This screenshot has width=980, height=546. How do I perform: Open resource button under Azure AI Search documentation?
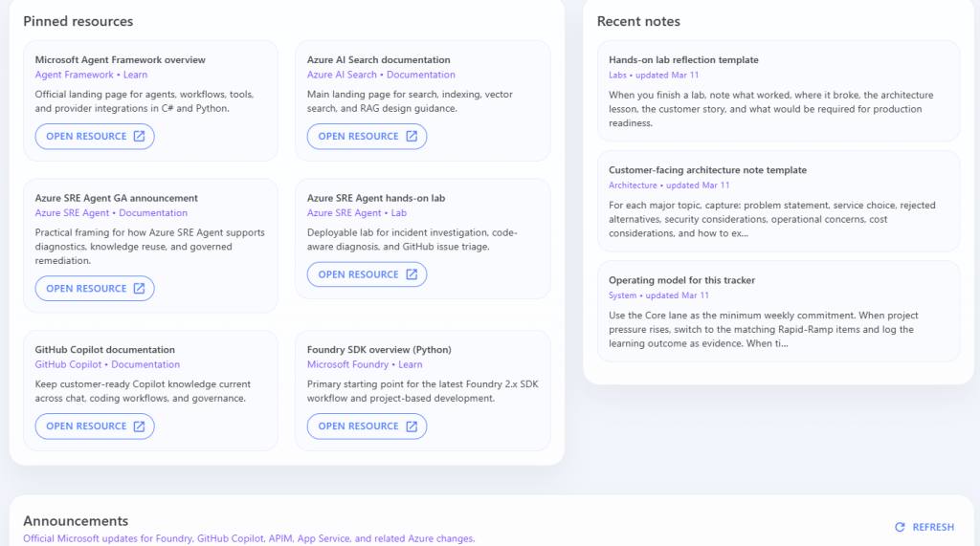[366, 137]
